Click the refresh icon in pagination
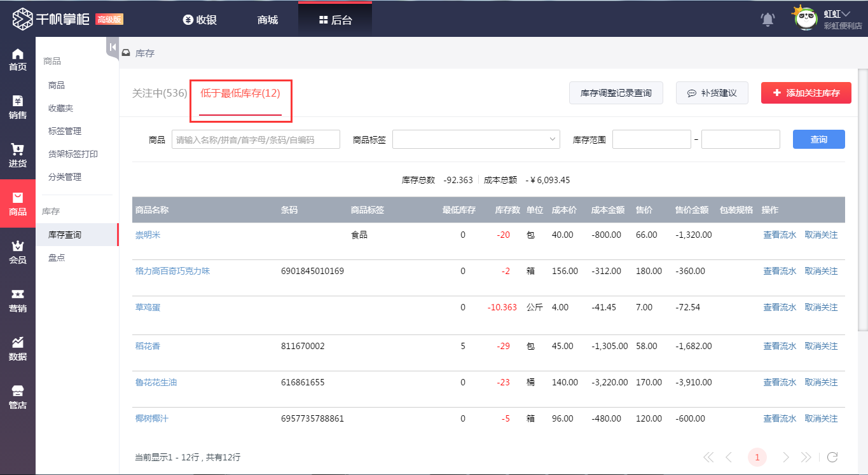This screenshot has height=475, width=868. tap(832, 457)
